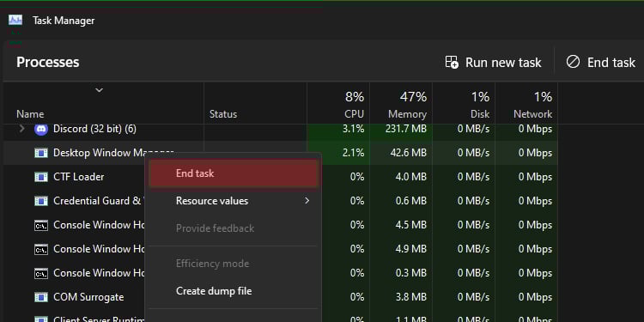Click the Discord process icon

[x=40, y=129]
